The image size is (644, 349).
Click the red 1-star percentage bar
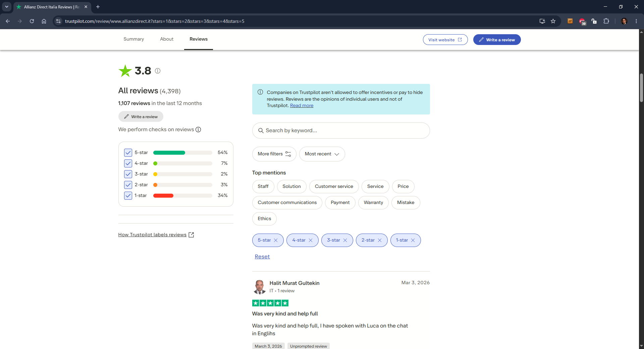click(182, 196)
